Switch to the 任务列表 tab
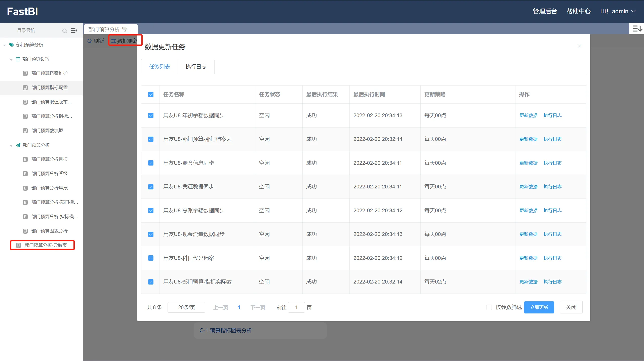The height and width of the screenshot is (361, 644). (159, 67)
